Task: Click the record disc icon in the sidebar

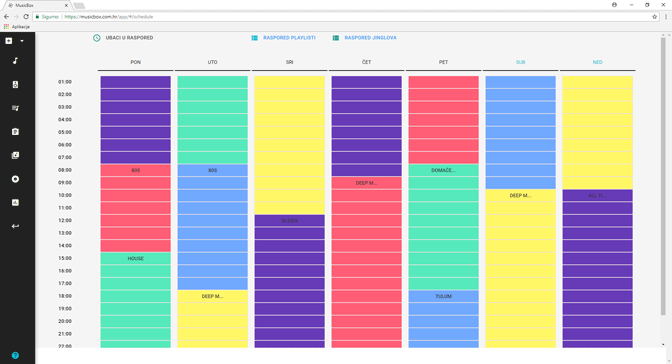Action: click(15, 179)
